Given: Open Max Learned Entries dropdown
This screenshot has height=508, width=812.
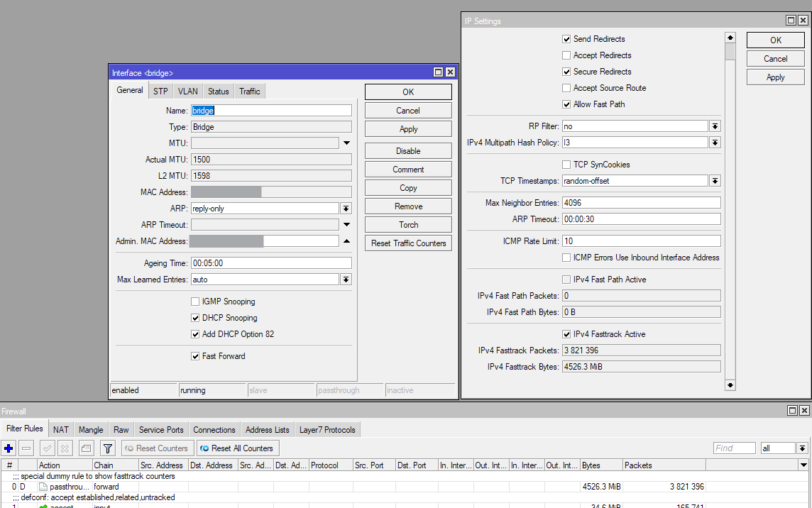Looking at the screenshot, I should point(346,280).
